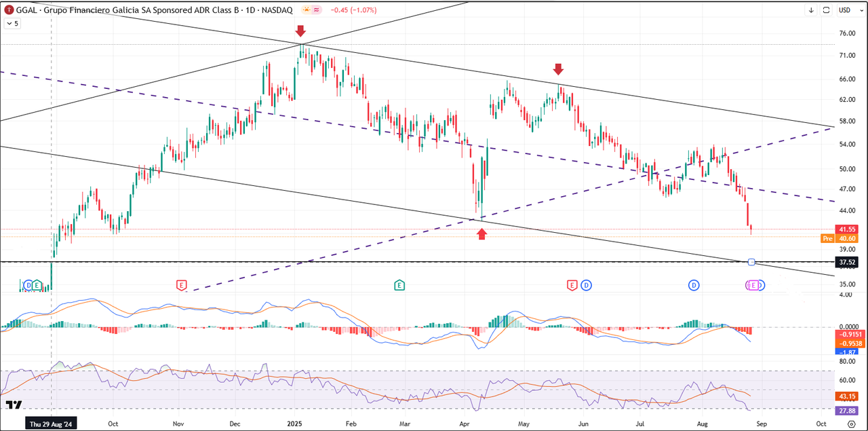
Task: Click the Oct label at left of time axis
Action: (112, 424)
